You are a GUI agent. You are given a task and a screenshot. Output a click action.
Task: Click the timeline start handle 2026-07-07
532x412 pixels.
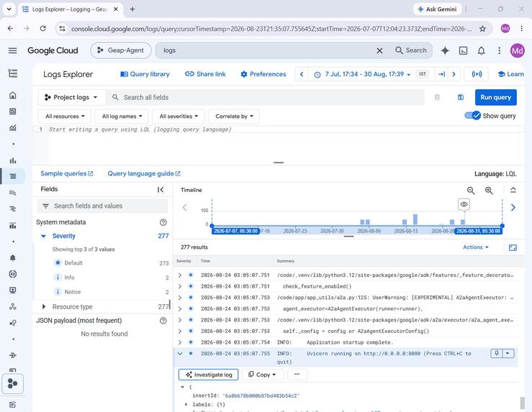point(212,226)
